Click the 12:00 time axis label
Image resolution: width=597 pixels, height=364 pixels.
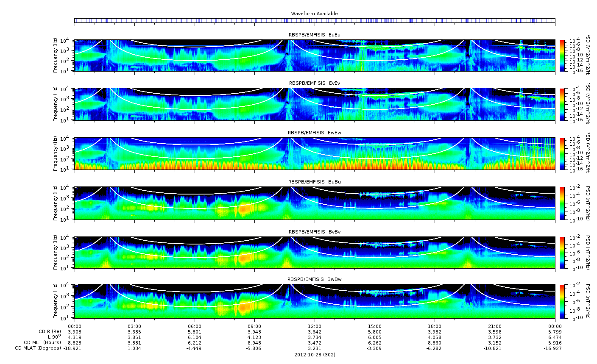click(314, 326)
